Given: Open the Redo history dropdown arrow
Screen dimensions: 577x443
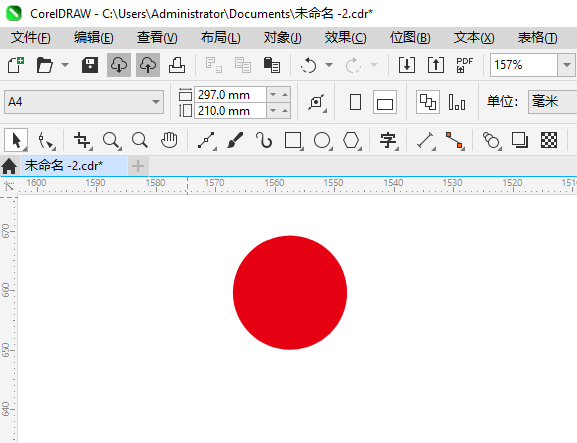Looking at the screenshot, I should pos(374,65).
